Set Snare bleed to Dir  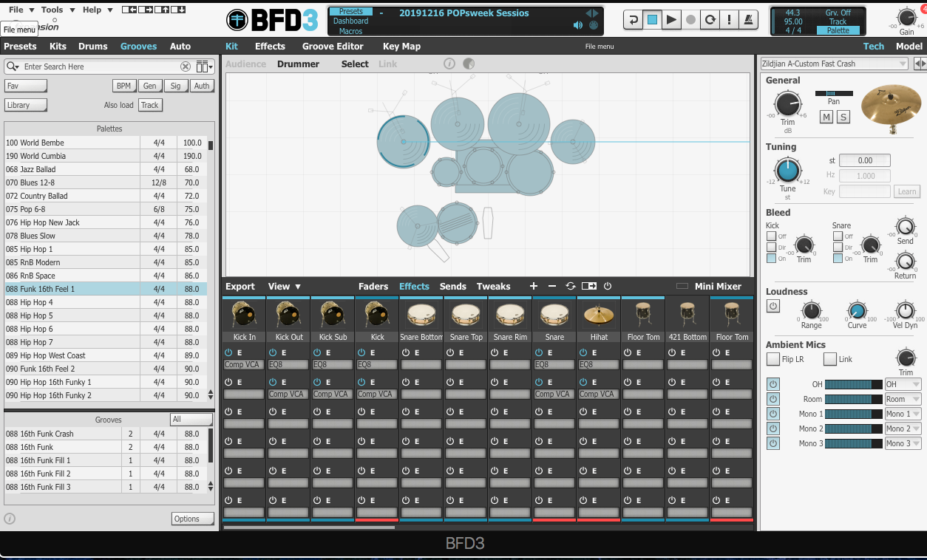838,247
